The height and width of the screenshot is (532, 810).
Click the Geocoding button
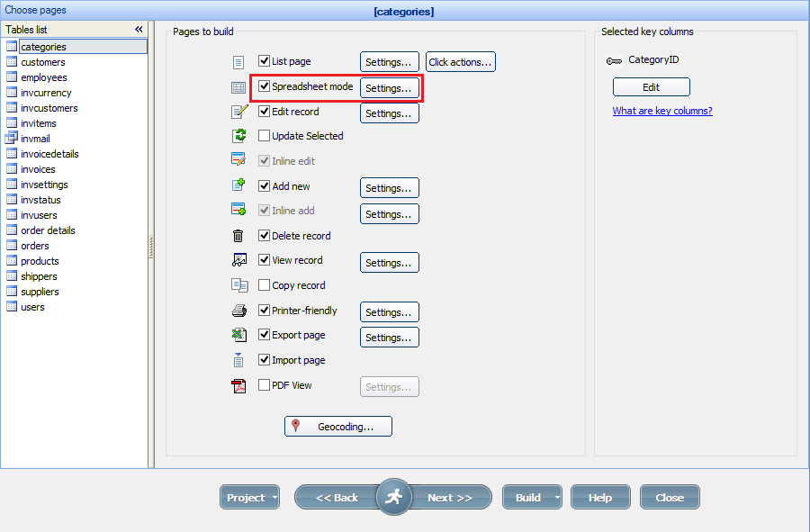tap(337, 426)
